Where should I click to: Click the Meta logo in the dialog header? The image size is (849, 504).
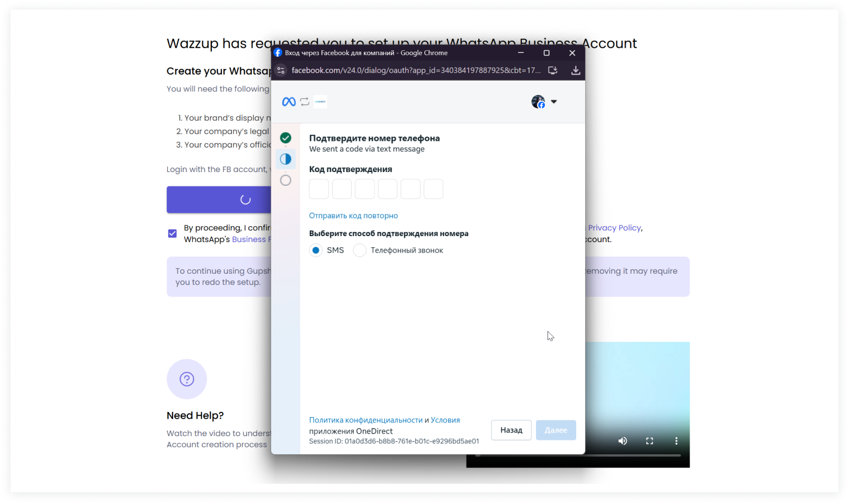click(x=289, y=102)
